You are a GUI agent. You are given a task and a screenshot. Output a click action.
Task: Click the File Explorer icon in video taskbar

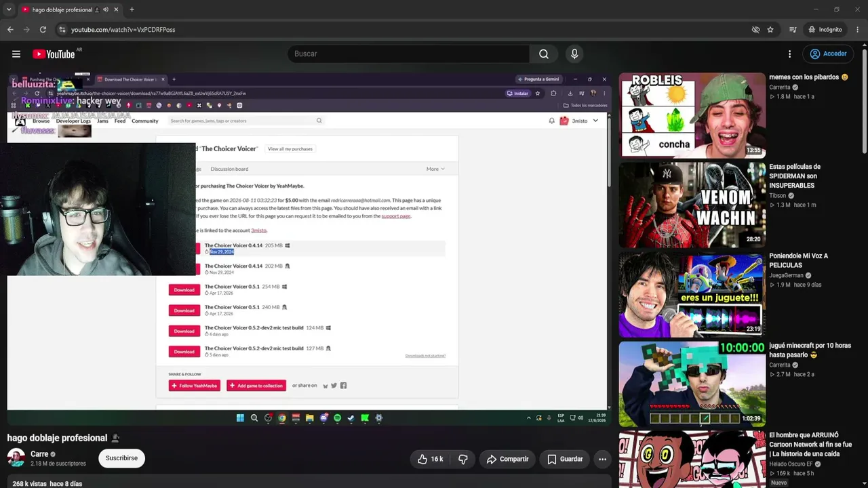click(x=309, y=418)
